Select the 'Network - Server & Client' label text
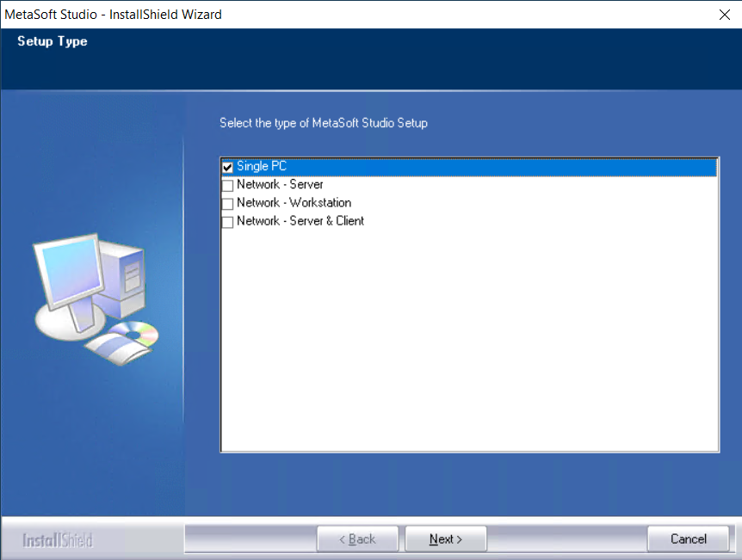 [x=300, y=221]
